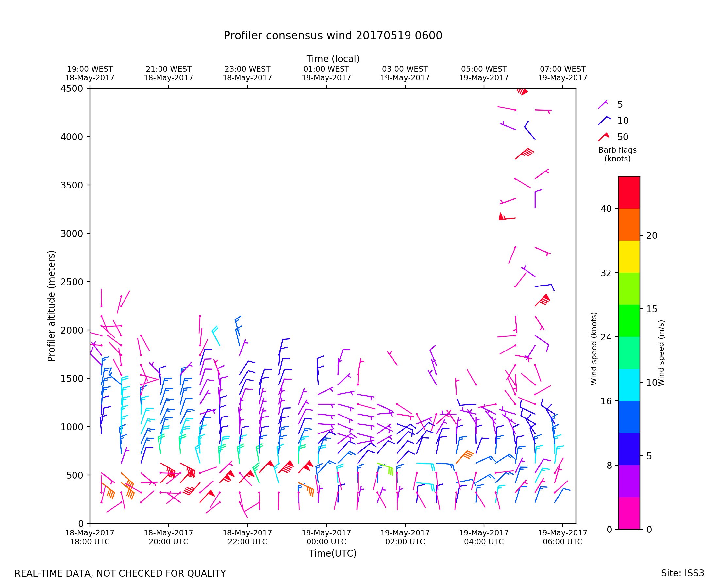The image size is (719, 588).
Task: Click the plot title Profiler consensus wind
Action: (x=333, y=36)
